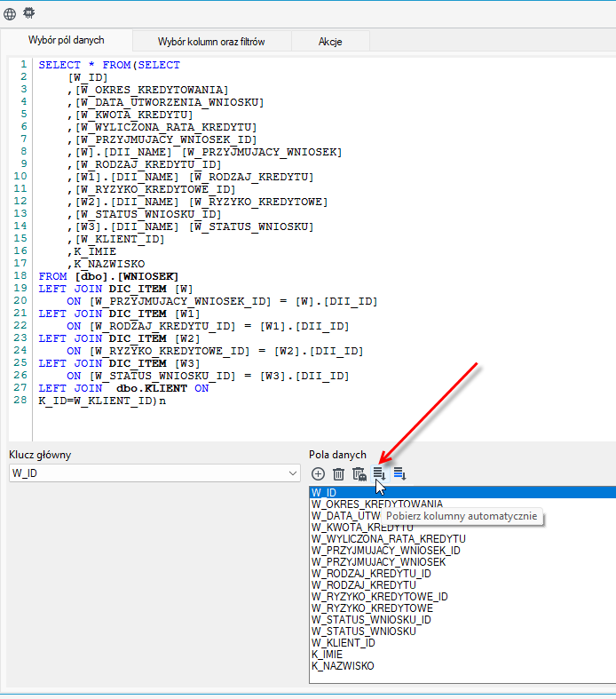Screen dimensions: 616x699
Task: Select W_RYZYKO_KREDYTOWE_ID list row
Action: pos(462,597)
